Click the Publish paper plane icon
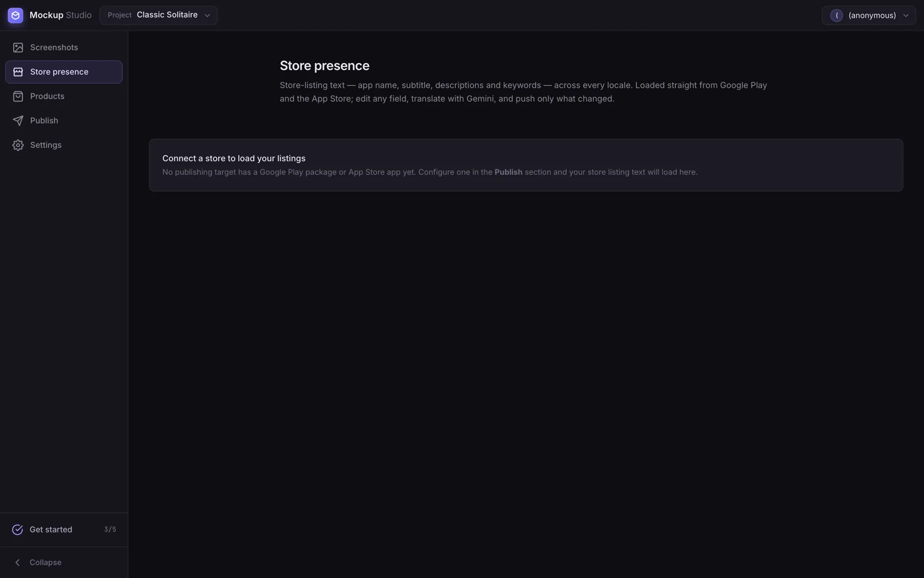924x578 pixels. pos(18,121)
